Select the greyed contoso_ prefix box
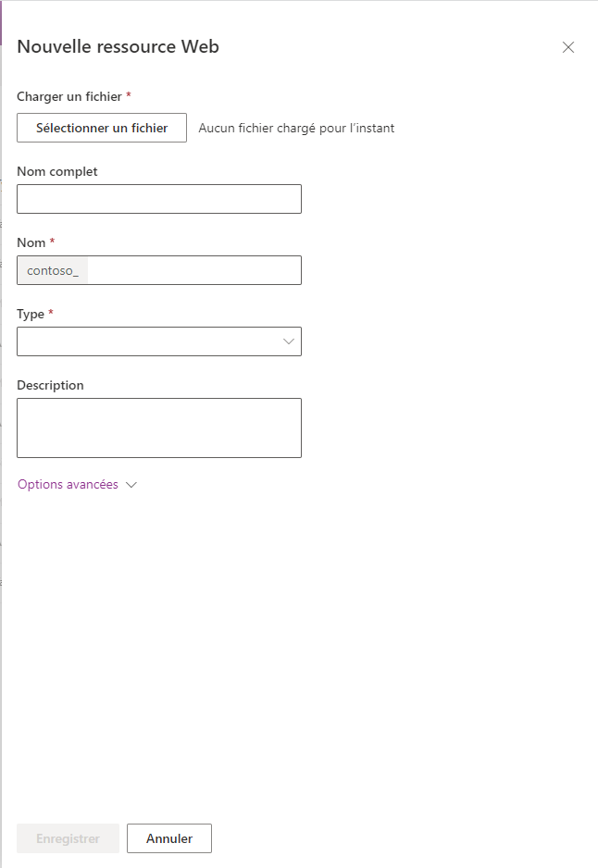The width and height of the screenshot is (598, 868). (x=52, y=270)
